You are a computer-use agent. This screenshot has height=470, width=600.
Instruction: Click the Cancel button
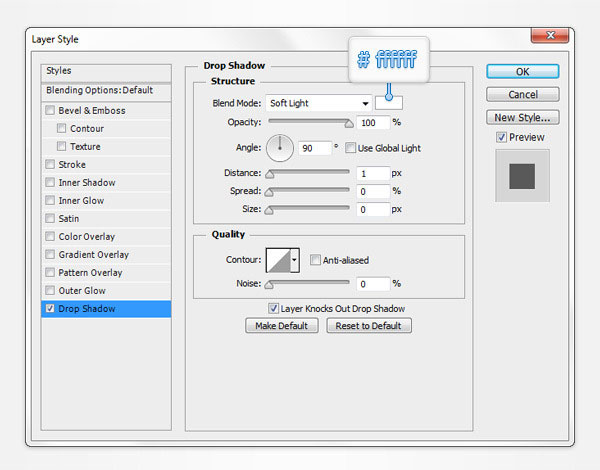523,94
